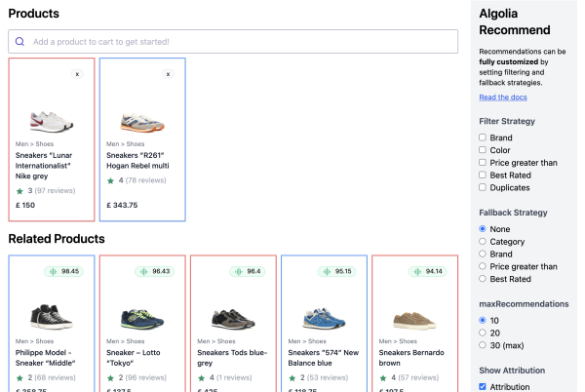Click the £ 343.75 price text

pos(122,205)
